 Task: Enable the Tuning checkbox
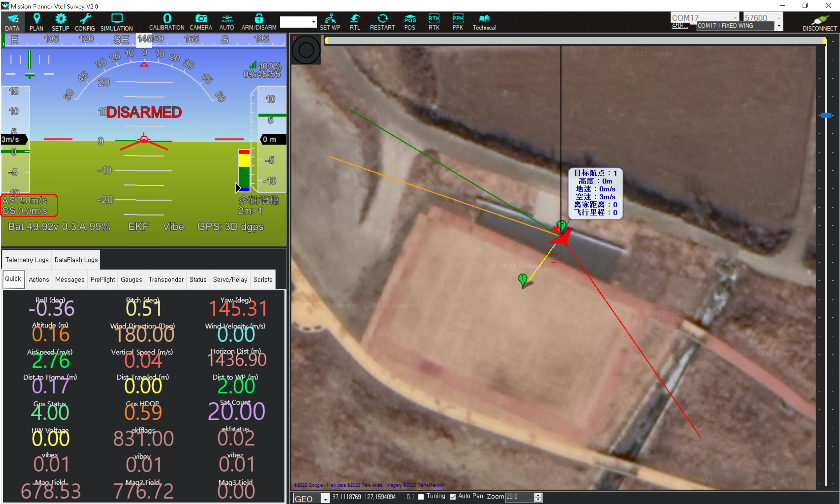pos(421,496)
